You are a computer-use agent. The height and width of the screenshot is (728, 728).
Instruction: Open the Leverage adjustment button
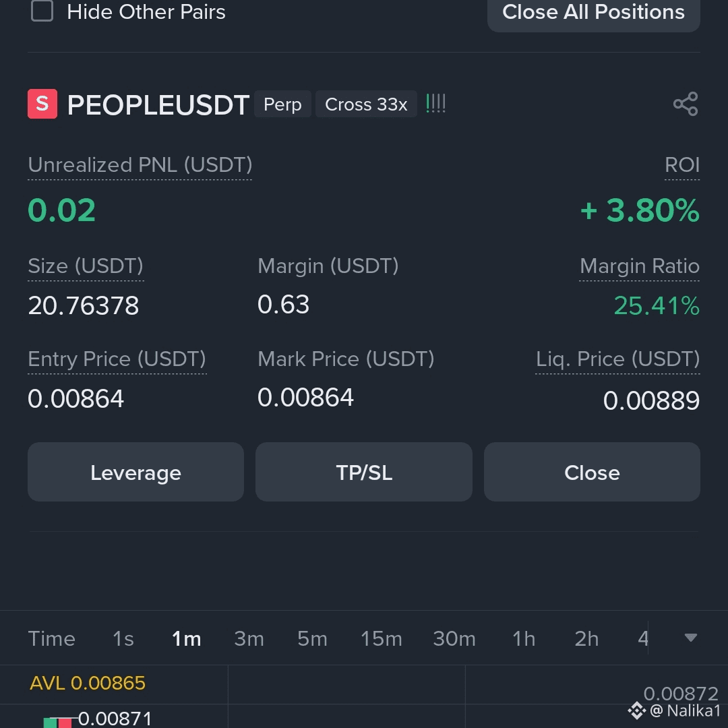[135, 472]
